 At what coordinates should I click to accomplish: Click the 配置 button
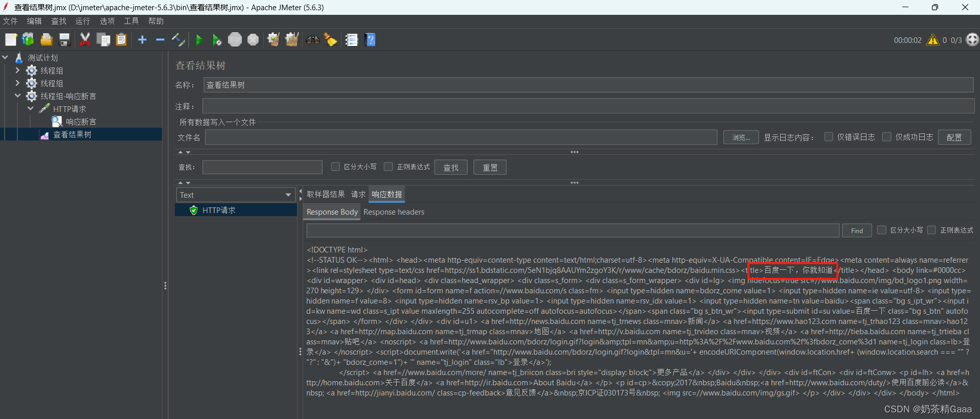tap(954, 137)
